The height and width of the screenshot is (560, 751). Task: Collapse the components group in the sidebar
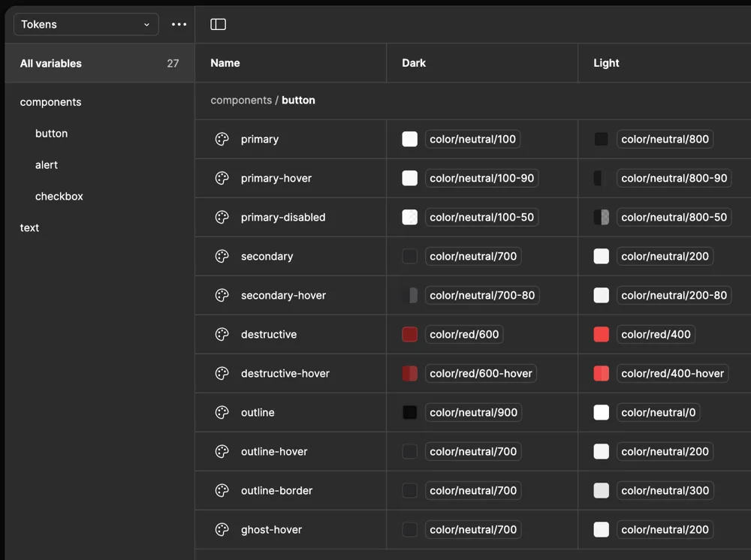(x=50, y=101)
